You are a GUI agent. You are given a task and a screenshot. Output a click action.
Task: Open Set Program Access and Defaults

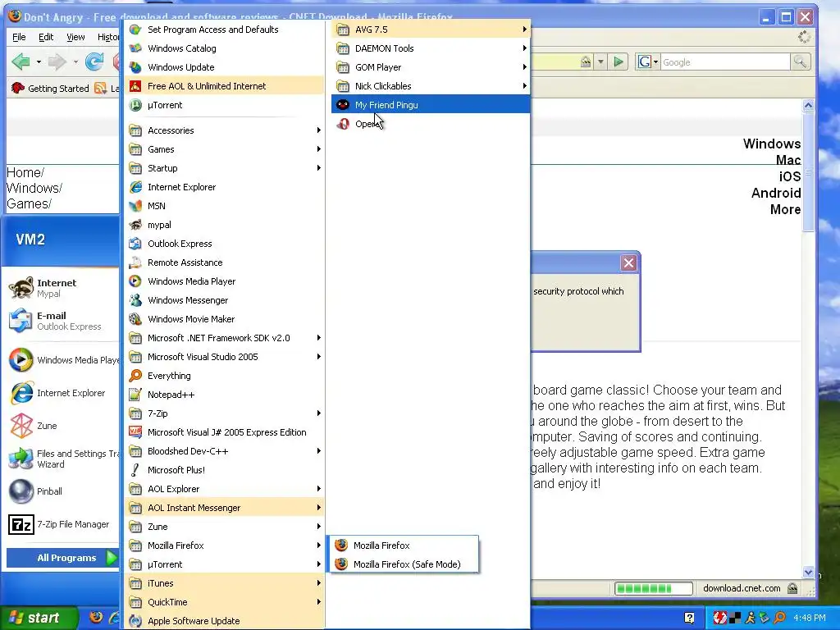226,30
